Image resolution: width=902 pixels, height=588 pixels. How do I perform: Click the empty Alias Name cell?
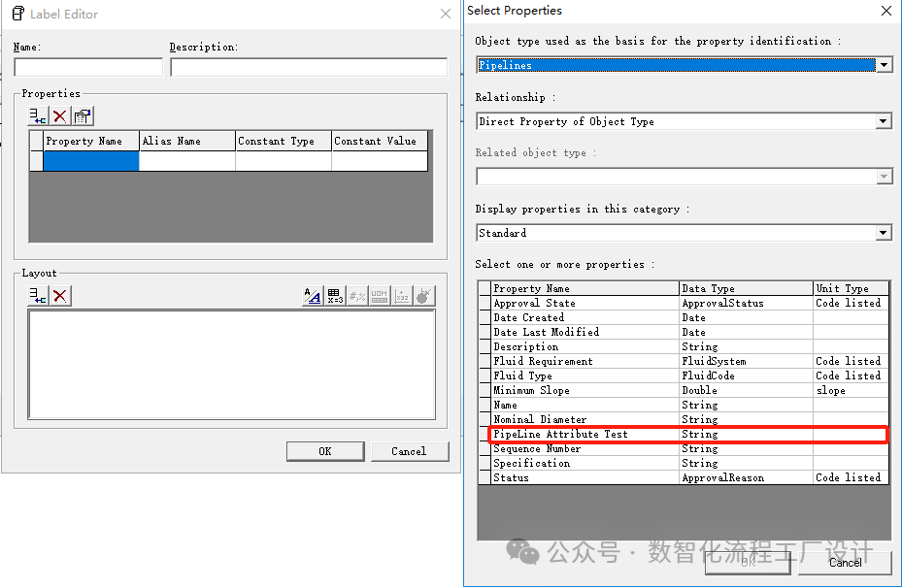187,161
